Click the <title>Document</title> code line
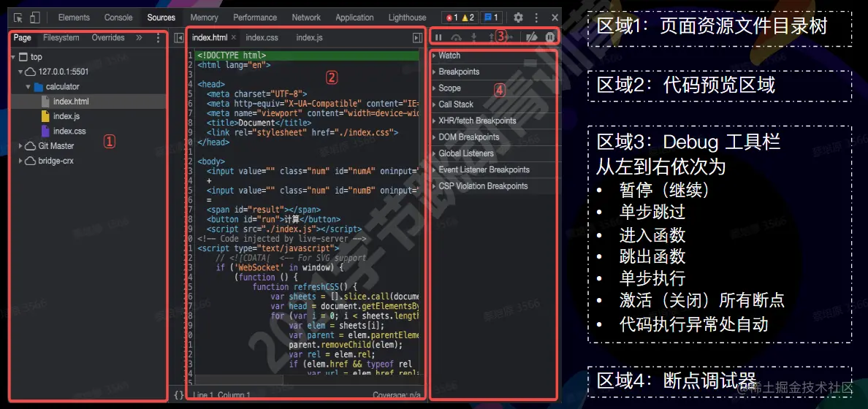The width and height of the screenshot is (868, 409). (259, 123)
